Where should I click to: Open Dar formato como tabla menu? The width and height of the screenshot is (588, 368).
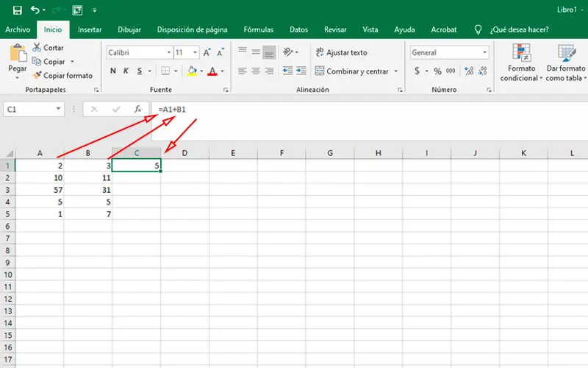pyautogui.click(x=566, y=63)
